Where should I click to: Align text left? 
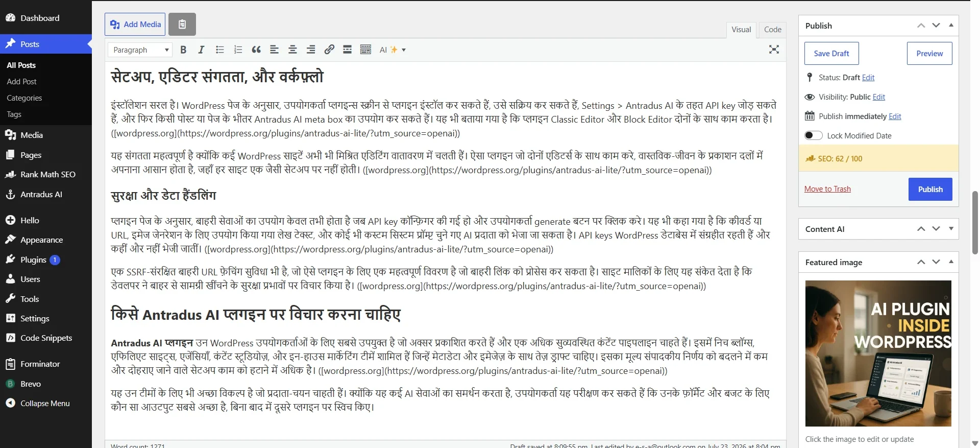(x=274, y=50)
